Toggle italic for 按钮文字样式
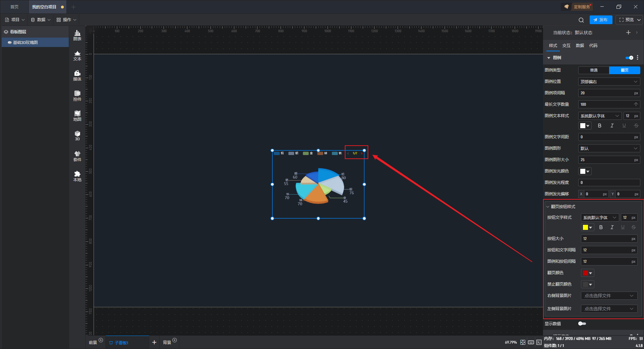Image resolution: width=644 pixels, height=349 pixels. [x=612, y=227]
